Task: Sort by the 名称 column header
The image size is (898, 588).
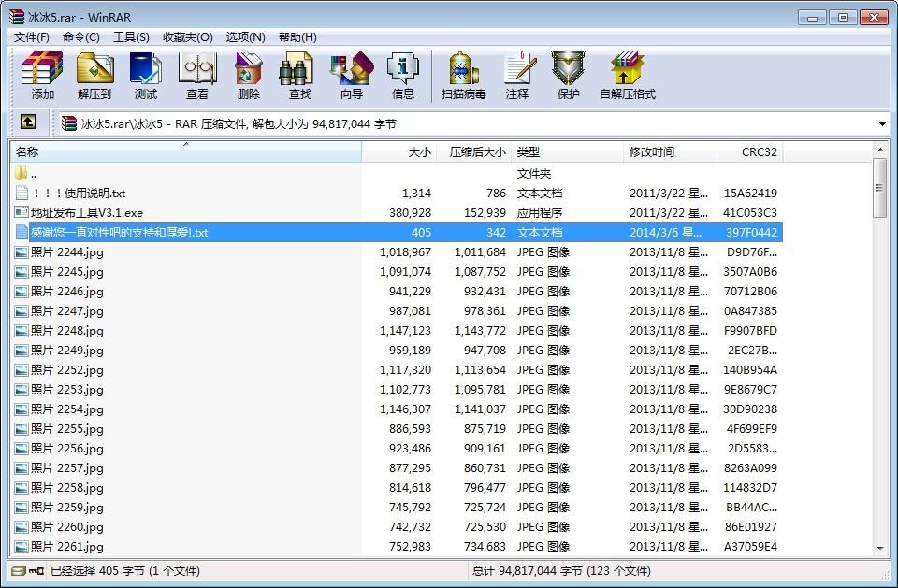Action: click(x=186, y=151)
